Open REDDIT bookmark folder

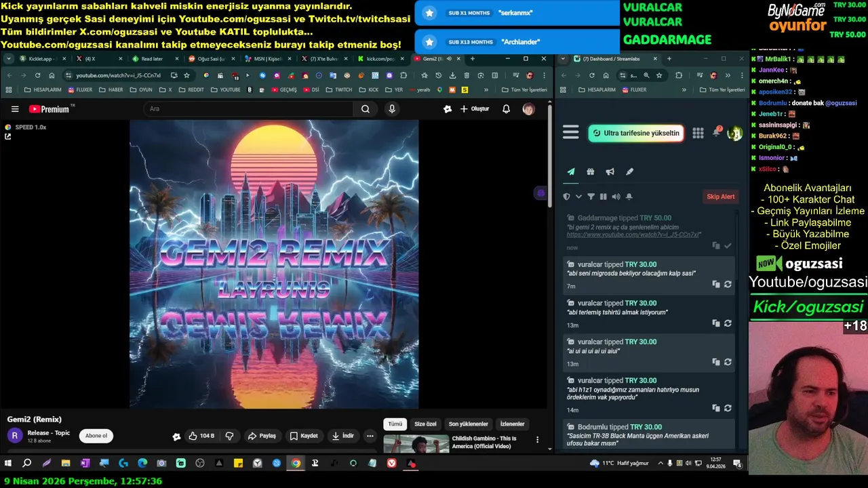(191, 89)
